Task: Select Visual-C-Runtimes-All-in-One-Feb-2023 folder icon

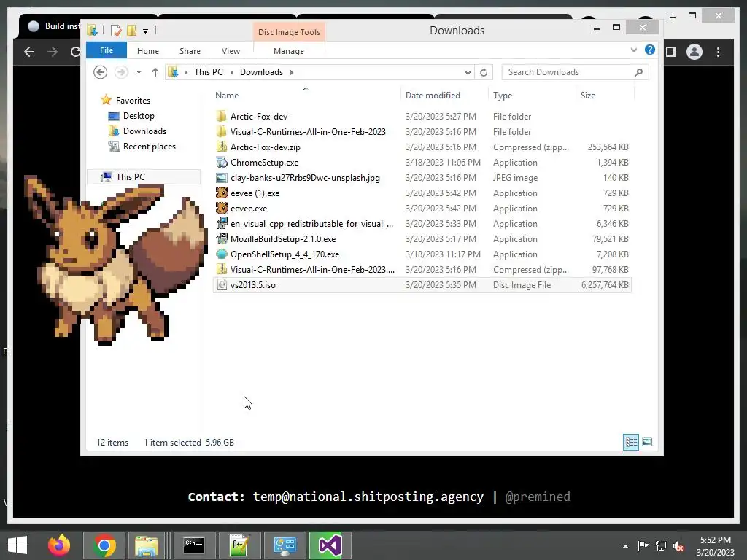Action: click(221, 131)
